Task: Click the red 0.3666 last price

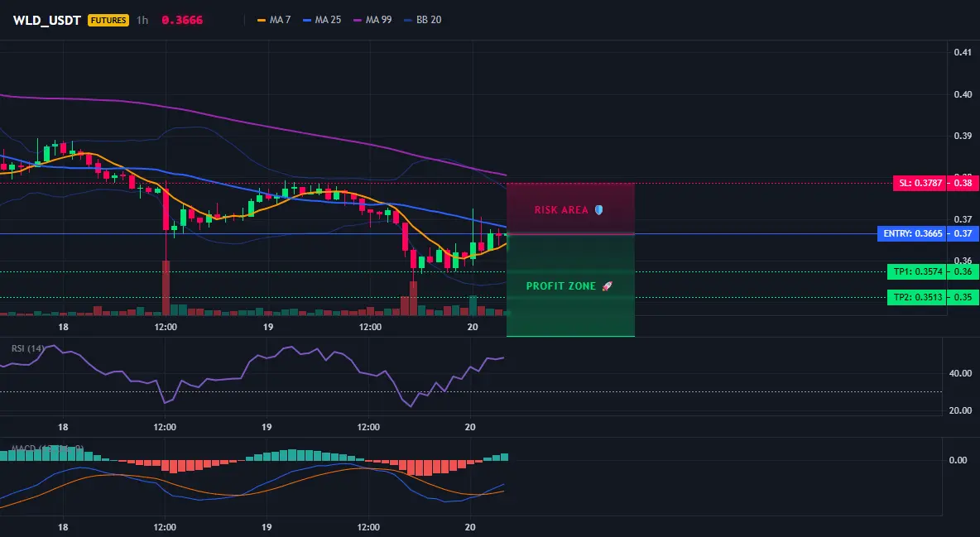Action: (182, 20)
